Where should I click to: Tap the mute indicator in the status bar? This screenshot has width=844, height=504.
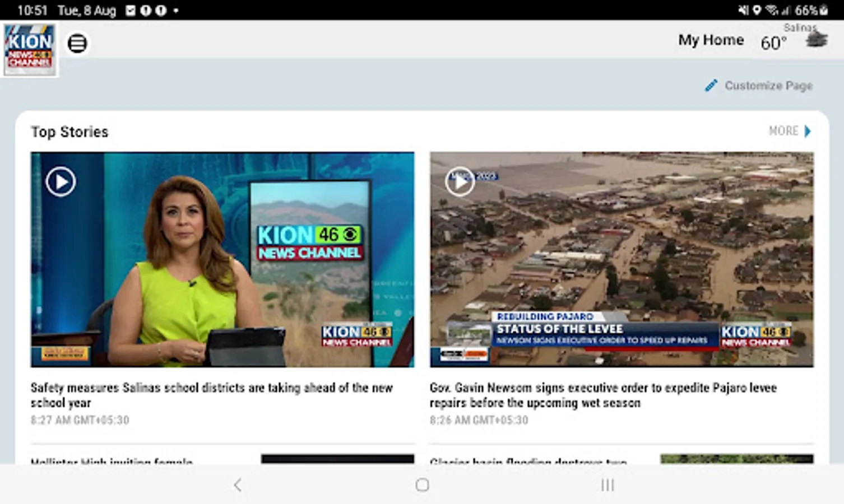[x=743, y=10]
